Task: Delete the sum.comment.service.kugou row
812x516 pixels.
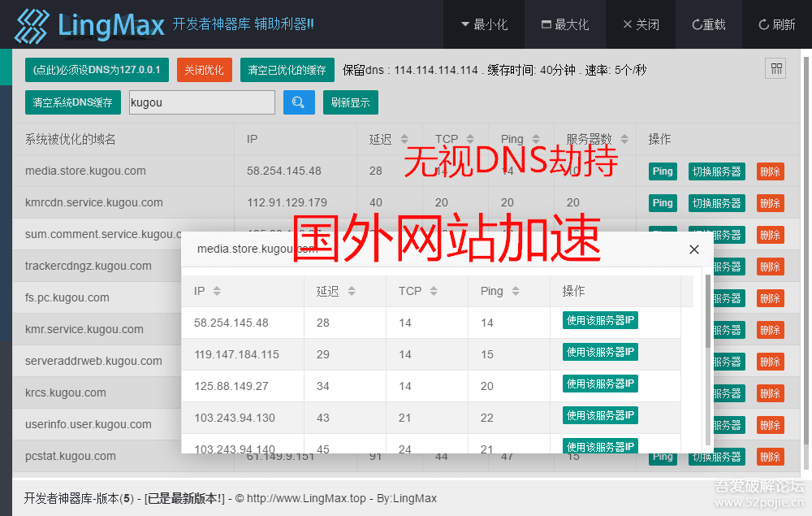Action: (770, 235)
